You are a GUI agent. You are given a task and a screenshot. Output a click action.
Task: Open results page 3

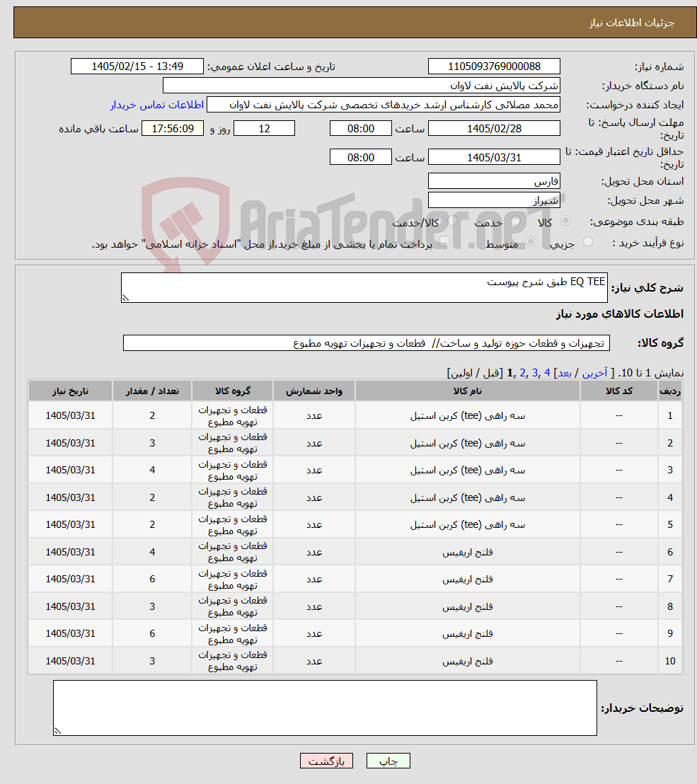535,373
